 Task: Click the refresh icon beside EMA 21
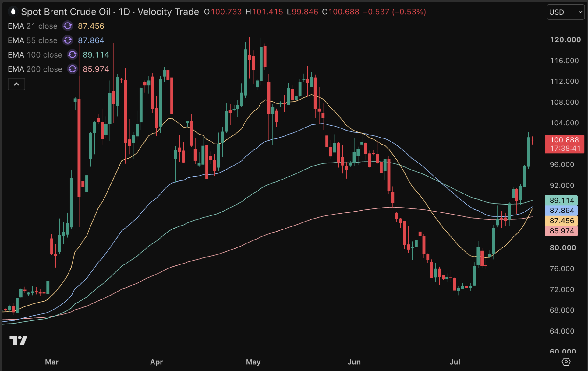(x=68, y=26)
